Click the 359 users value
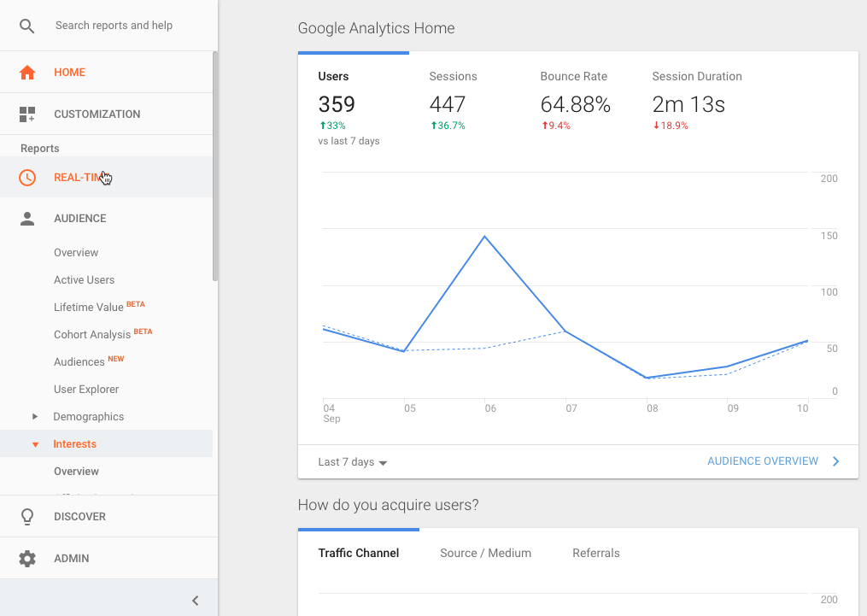The height and width of the screenshot is (616, 867). 337,104
